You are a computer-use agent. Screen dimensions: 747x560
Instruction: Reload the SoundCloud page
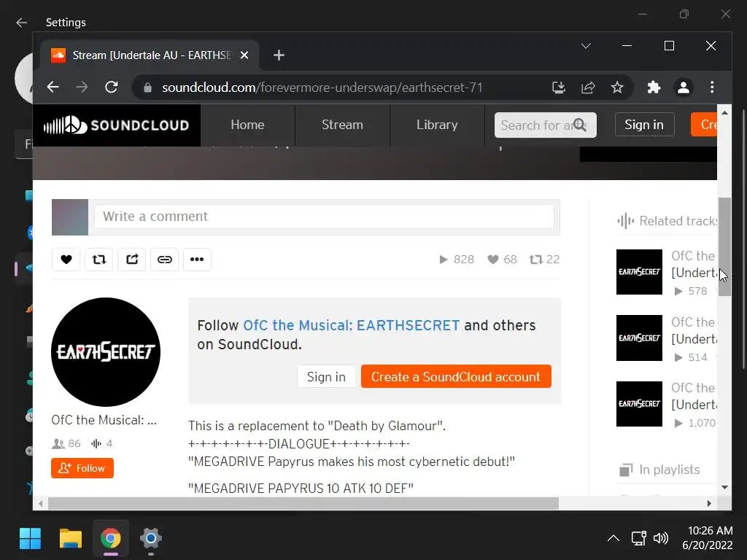click(x=112, y=87)
